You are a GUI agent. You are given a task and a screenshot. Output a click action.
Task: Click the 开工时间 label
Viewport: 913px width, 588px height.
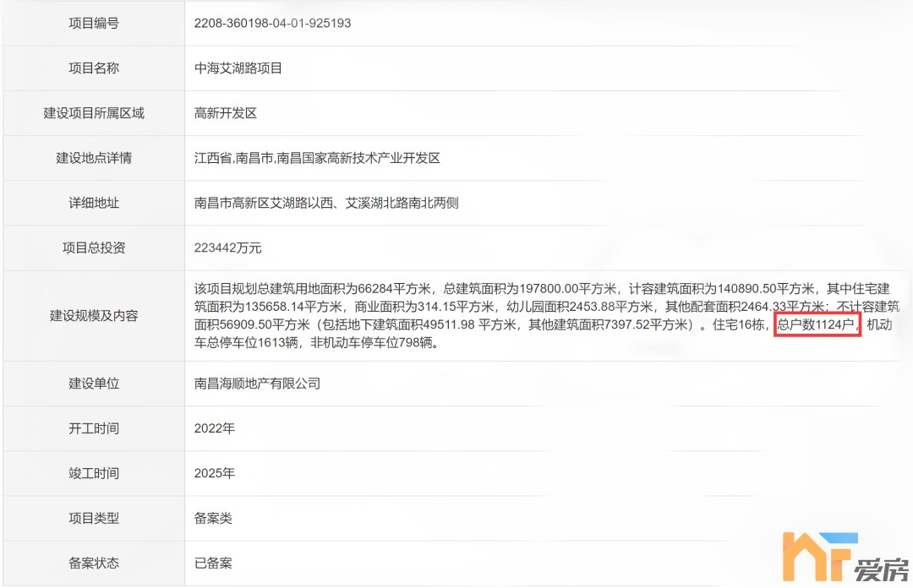(x=94, y=427)
